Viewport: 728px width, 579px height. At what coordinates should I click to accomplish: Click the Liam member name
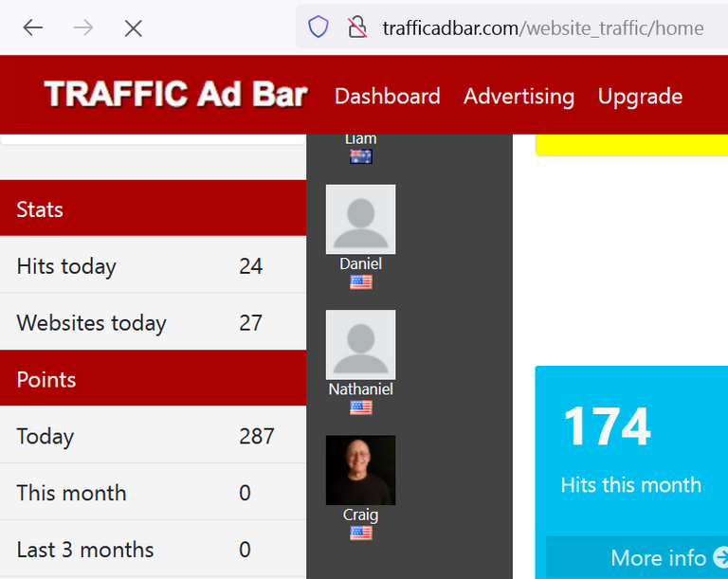pyautogui.click(x=361, y=139)
